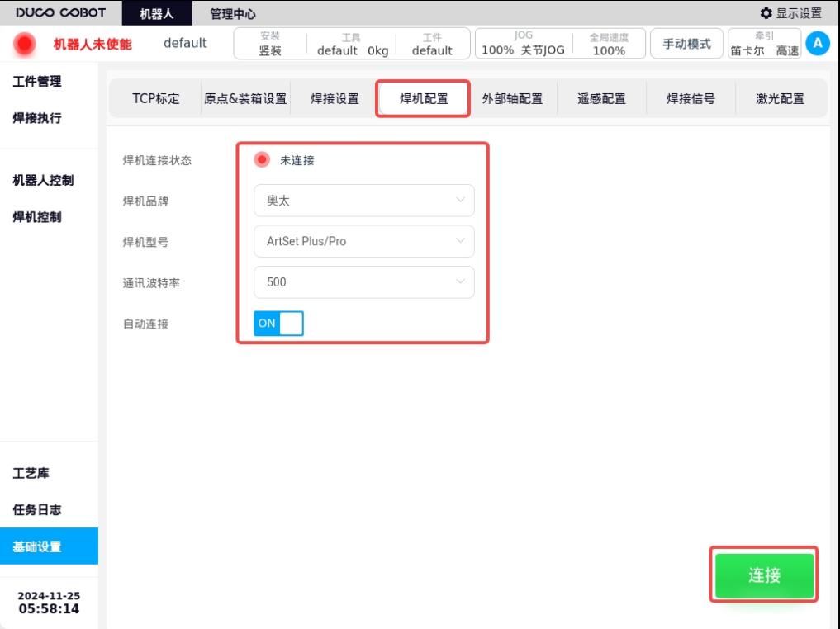This screenshot has width=840, height=629.
Task: Expand the 焊机品牌 奥太 dropdown
Action: click(363, 201)
